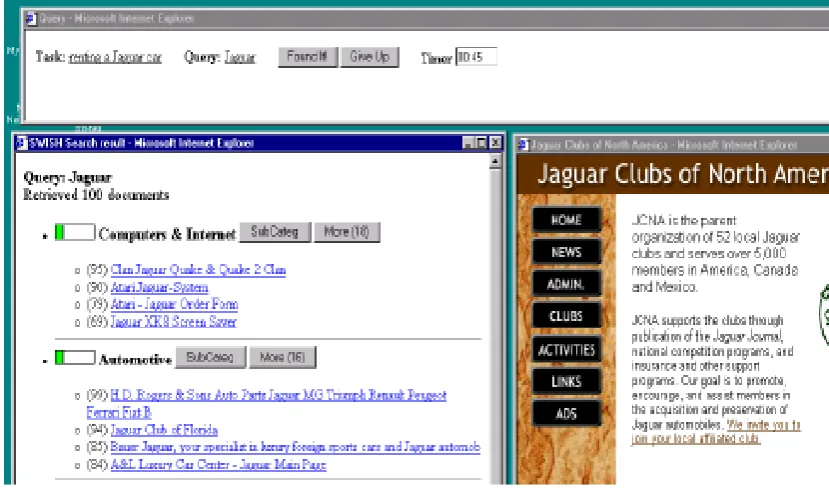The width and height of the screenshot is (829, 490).
Task: Open SubCateg for Automotive category
Action: pyautogui.click(x=210, y=357)
